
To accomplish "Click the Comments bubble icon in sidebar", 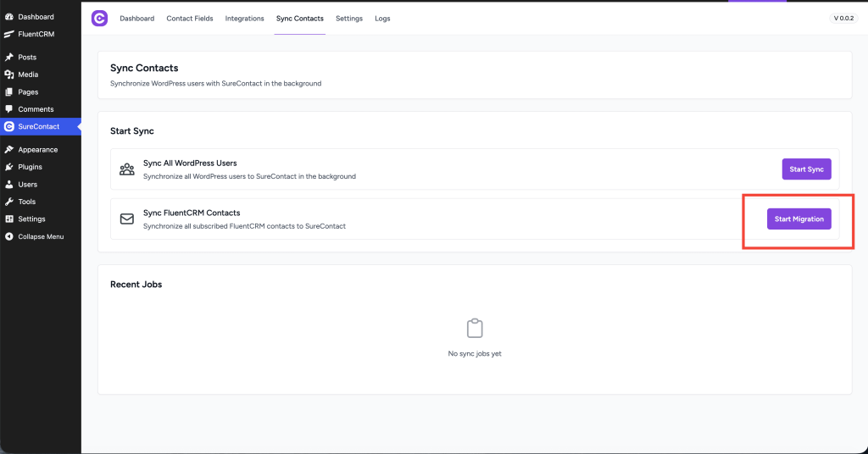I will 9,109.
